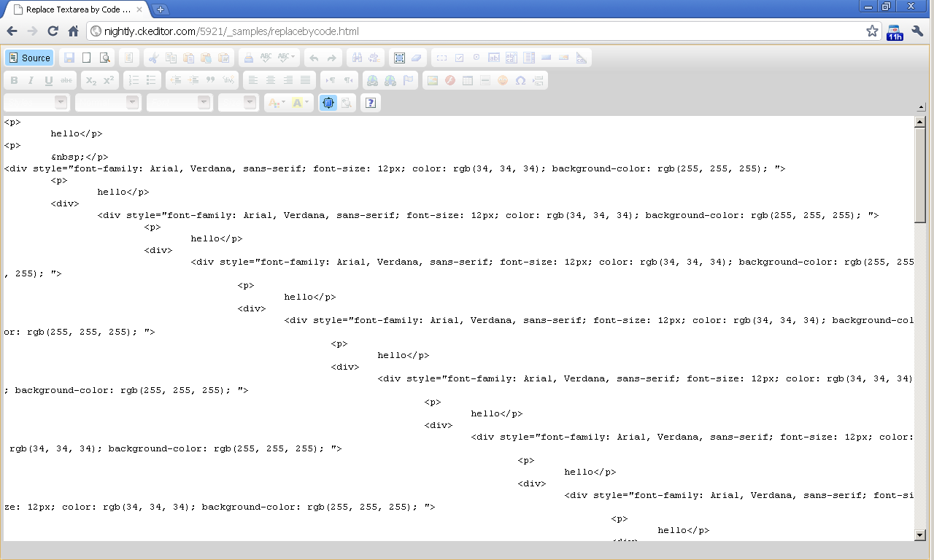Open the Find dialog
This screenshot has height=560, width=934.
[x=357, y=57]
